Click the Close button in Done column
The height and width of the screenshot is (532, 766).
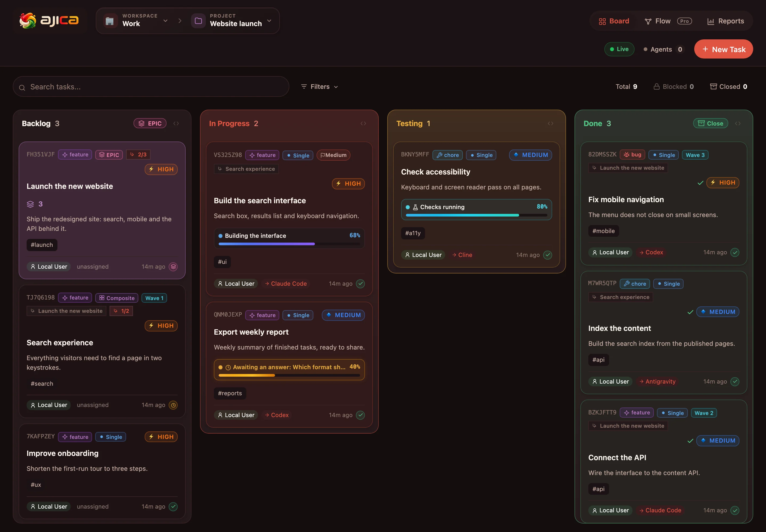coord(711,124)
